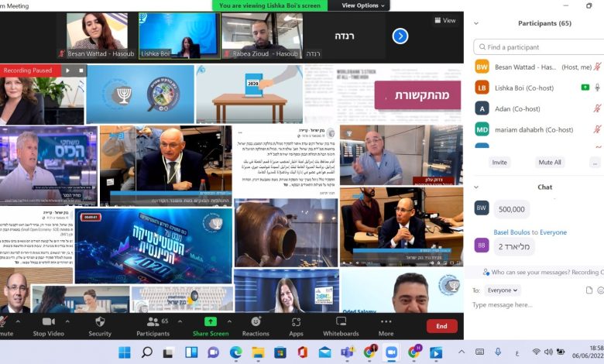604x364 pixels.
Task: Open Chat app in taskbar
Action: [x=213, y=352]
